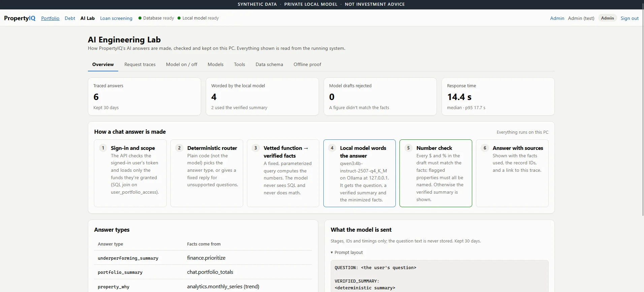Click the portfolio_summary answer type

click(x=120, y=272)
